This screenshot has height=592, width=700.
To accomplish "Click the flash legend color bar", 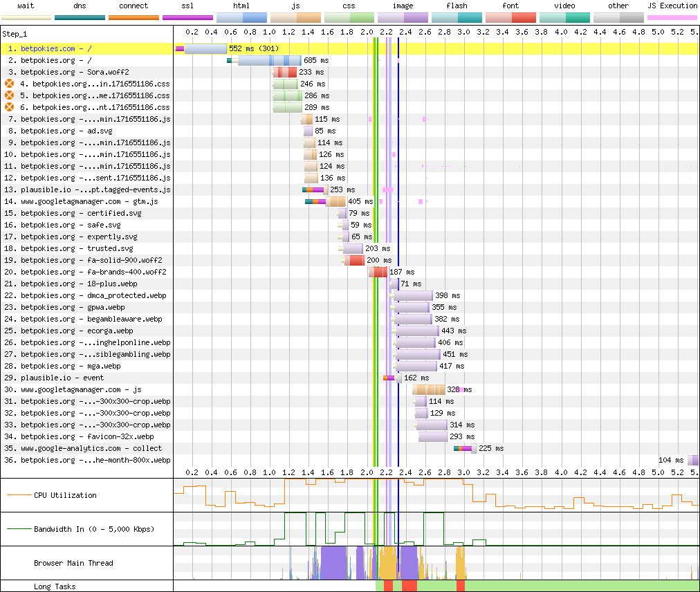I will click(457, 18).
